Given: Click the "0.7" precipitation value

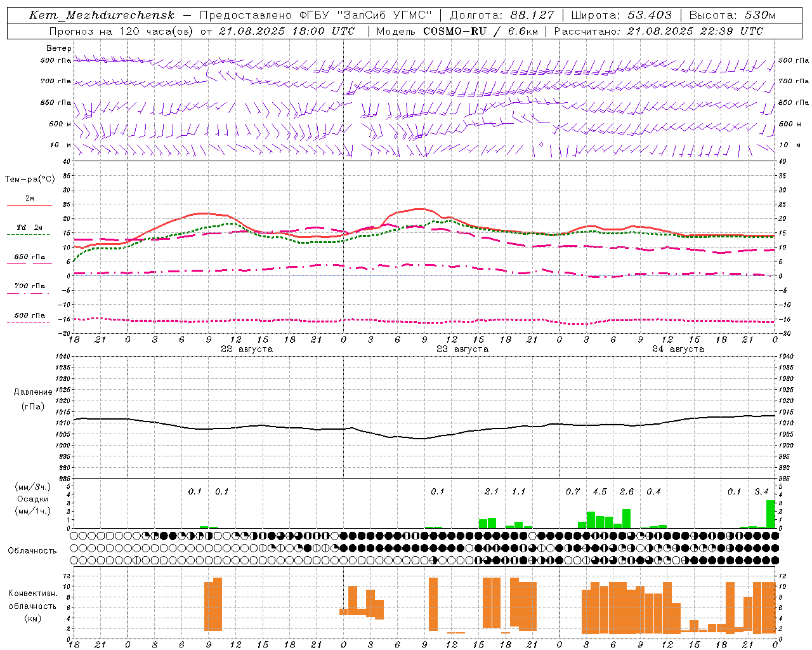Looking at the screenshot, I should tap(573, 491).
